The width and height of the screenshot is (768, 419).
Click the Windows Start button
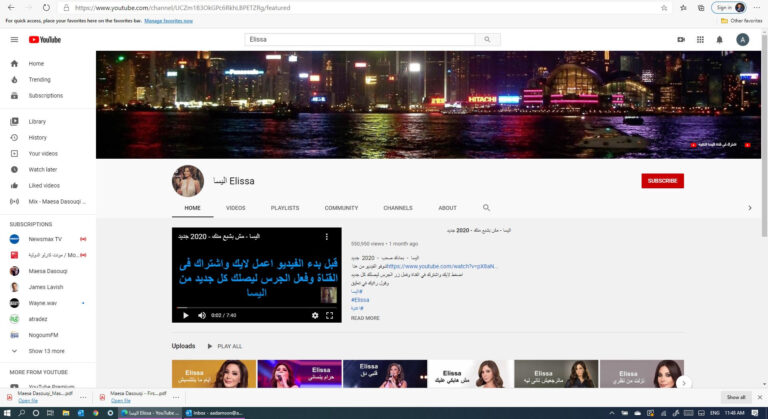pyautogui.click(x=7, y=413)
